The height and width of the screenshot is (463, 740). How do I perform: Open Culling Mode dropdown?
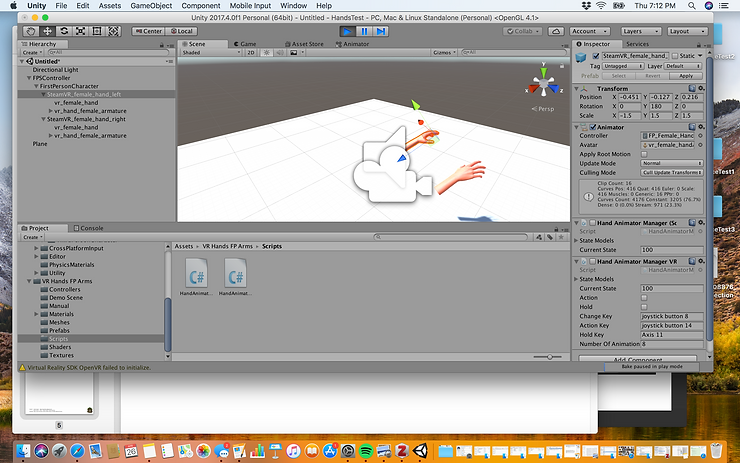click(672, 173)
